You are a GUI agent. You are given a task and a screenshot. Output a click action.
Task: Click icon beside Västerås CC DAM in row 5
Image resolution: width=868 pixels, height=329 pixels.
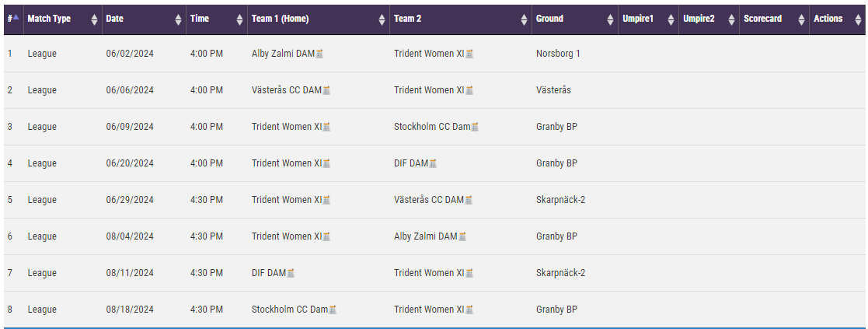(x=469, y=200)
